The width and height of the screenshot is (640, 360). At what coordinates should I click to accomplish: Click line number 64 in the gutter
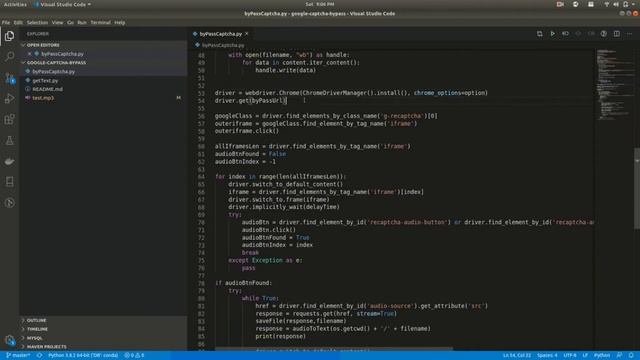(201, 177)
